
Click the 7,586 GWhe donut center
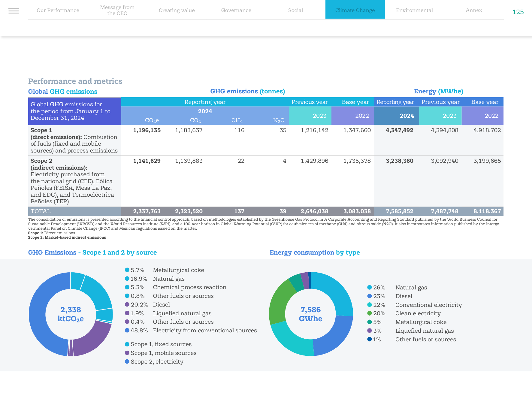(x=311, y=314)
